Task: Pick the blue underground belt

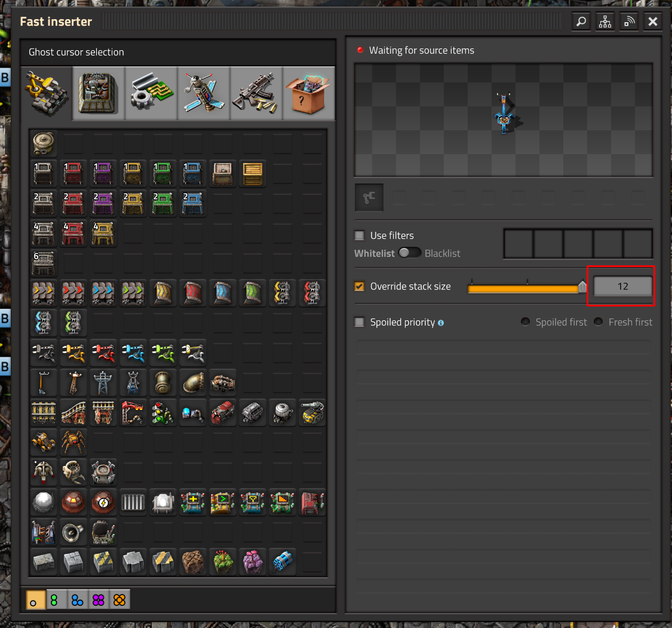Action: point(223,293)
